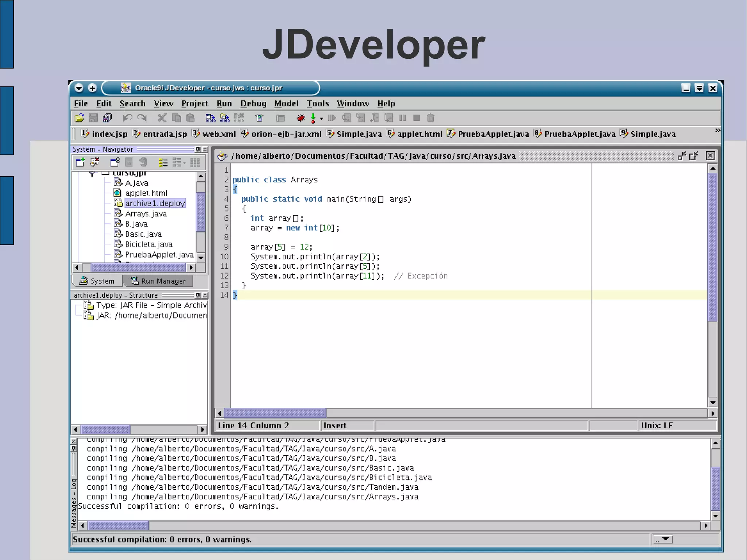Open the File menu
Image resolution: width=747 pixels, height=560 pixels.
coord(81,104)
